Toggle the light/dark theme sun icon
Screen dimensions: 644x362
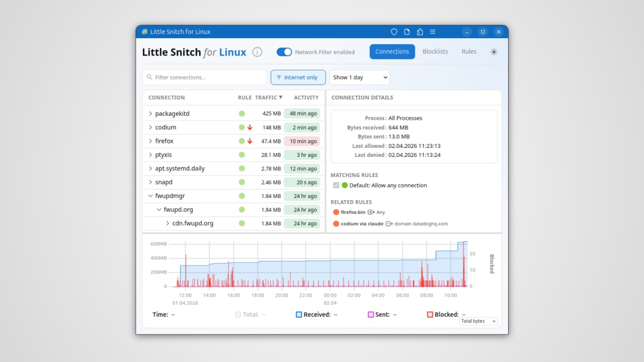point(494,52)
